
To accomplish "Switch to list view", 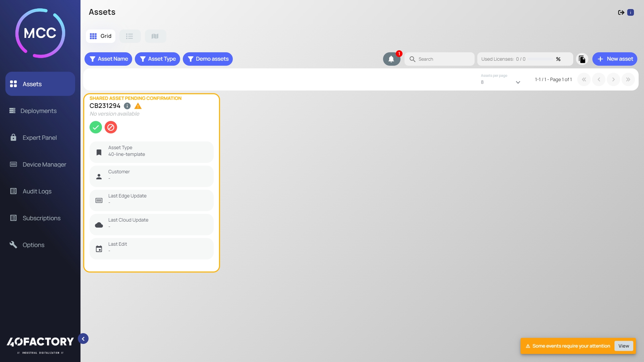I will click(x=130, y=36).
